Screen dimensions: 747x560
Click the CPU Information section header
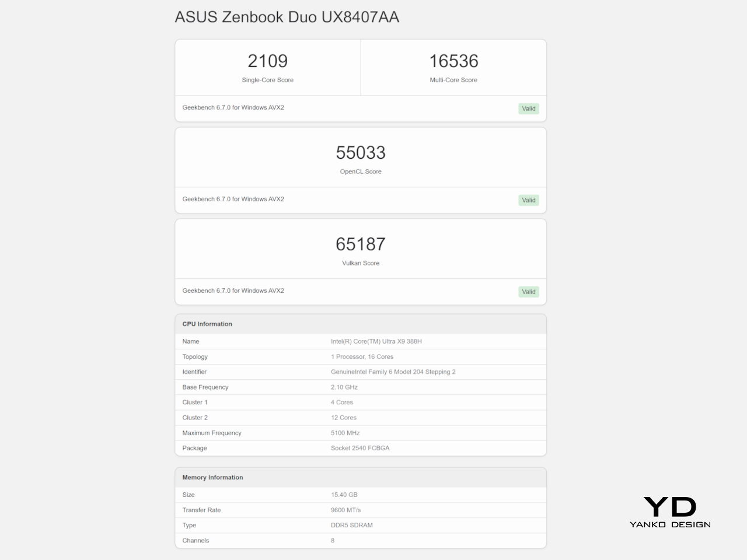pos(207,324)
